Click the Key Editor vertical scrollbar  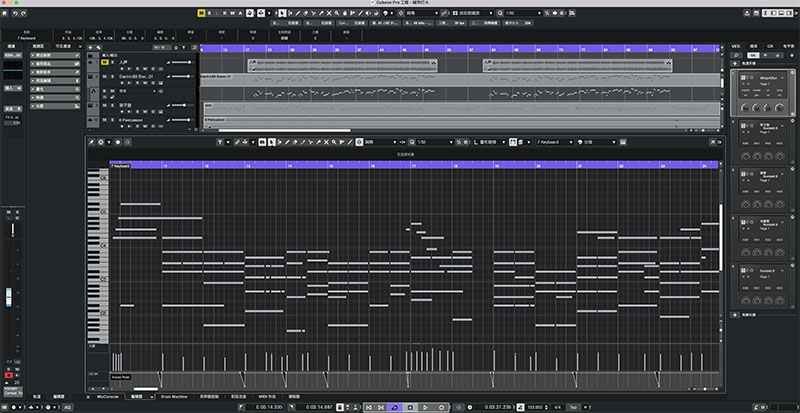pyautogui.click(x=720, y=237)
